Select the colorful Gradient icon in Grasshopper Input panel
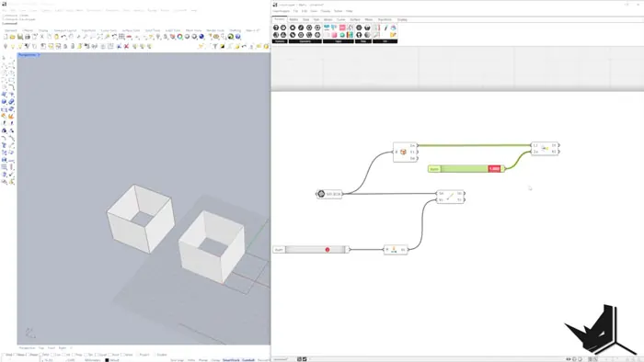The image size is (644, 362). tap(350, 34)
